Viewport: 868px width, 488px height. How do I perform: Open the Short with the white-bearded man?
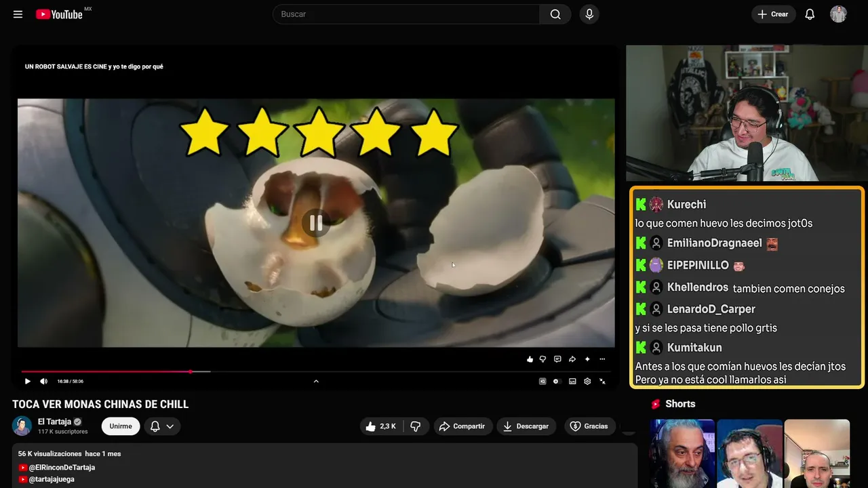pos(682,453)
